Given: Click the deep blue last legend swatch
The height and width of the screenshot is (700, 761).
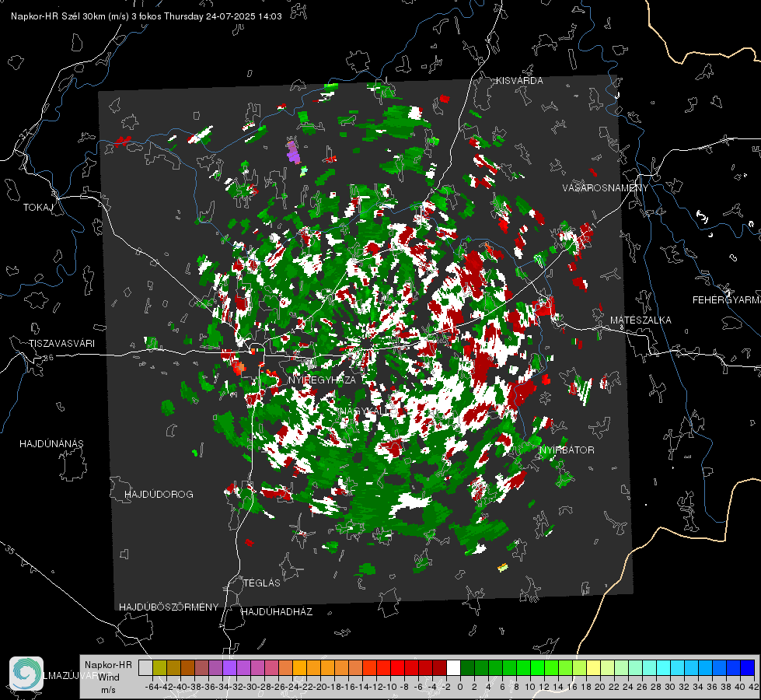Looking at the screenshot, I should tap(748, 668).
